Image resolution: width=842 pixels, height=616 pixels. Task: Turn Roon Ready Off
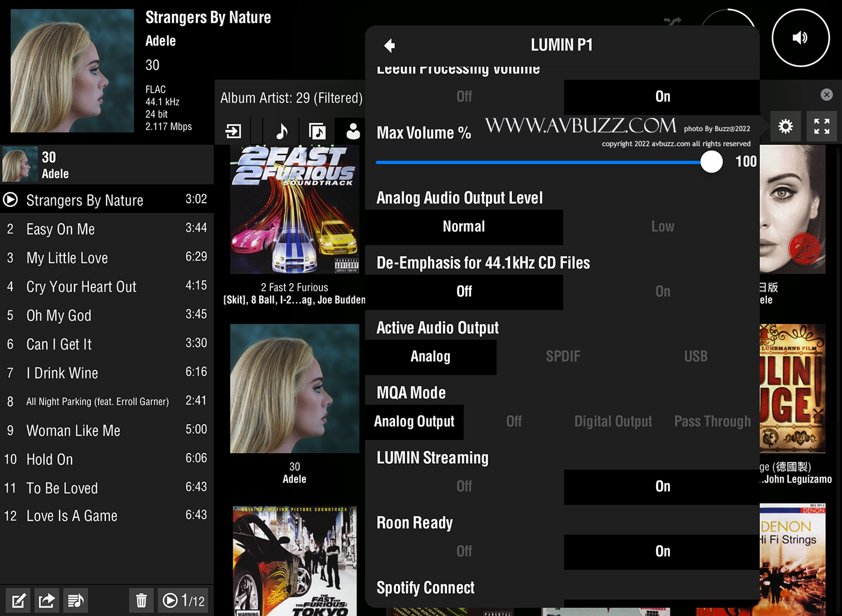[464, 552]
